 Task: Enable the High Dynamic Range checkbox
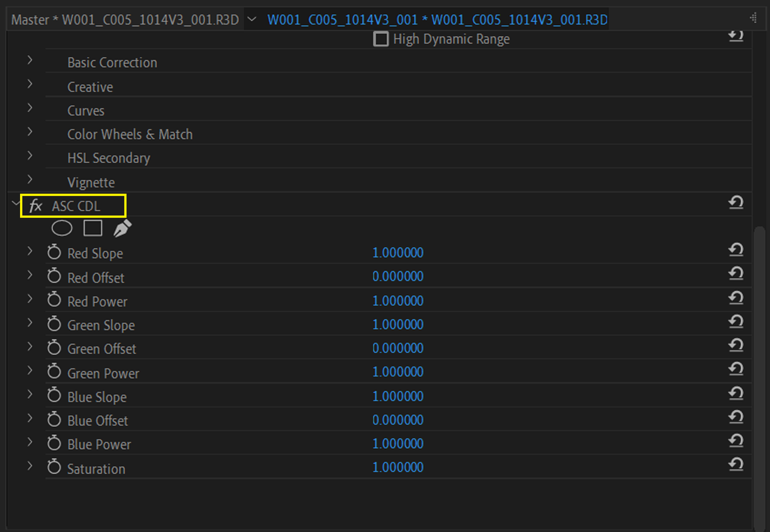pos(381,39)
